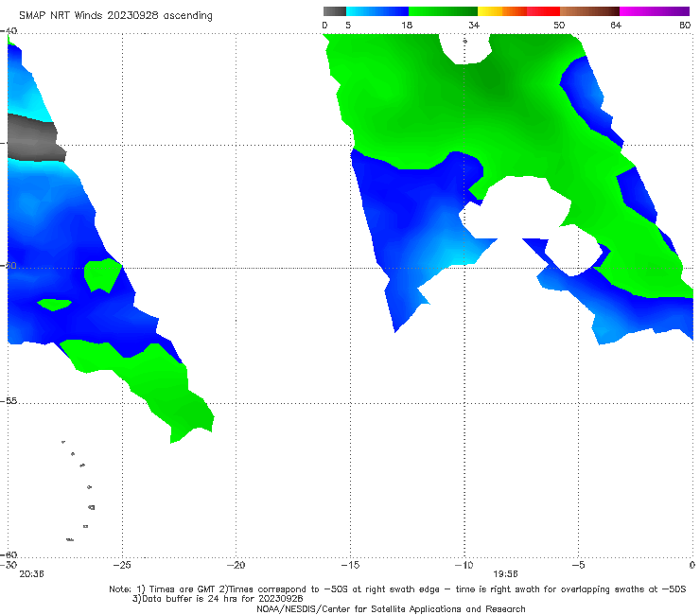700x615 pixels.
Task: Click the longitude label '-30'
Action: click(x=8, y=565)
